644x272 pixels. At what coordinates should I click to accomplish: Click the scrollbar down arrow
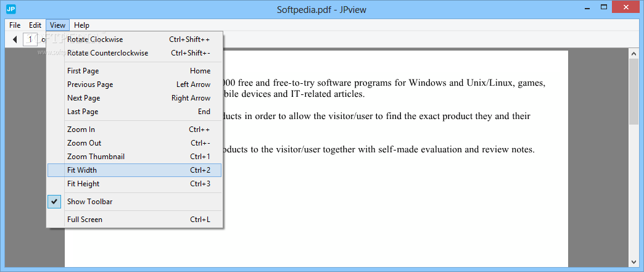point(634,262)
